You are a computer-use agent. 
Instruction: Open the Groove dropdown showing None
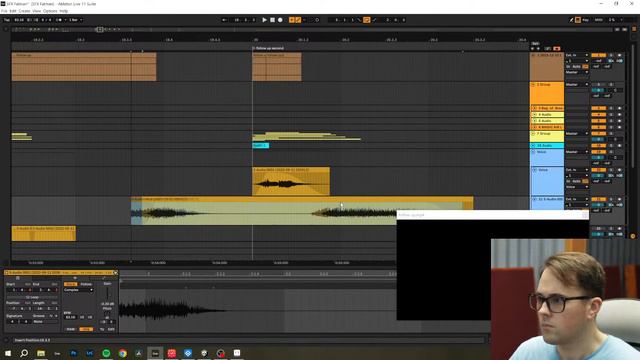pyautogui.click(x=45, y=322)
